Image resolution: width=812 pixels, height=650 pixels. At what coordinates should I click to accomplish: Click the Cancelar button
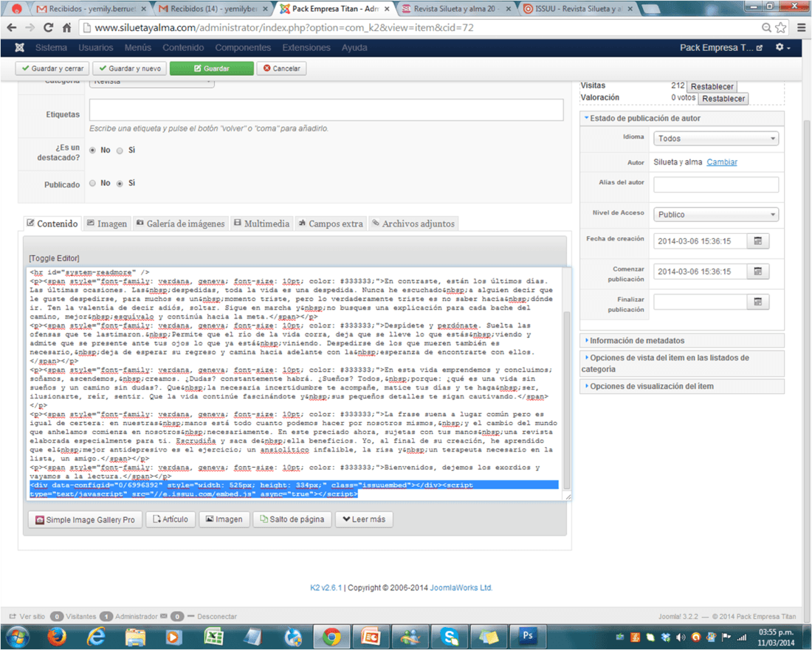point(282,69)
